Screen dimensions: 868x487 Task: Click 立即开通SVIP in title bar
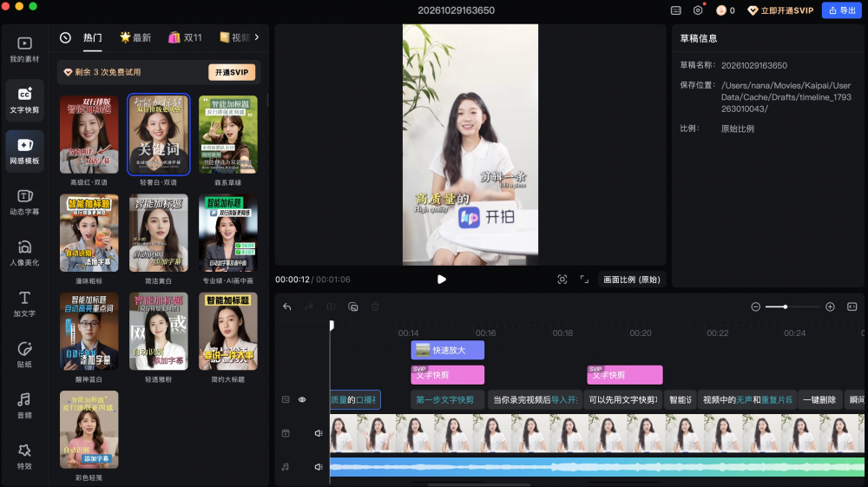coord(780,10)
